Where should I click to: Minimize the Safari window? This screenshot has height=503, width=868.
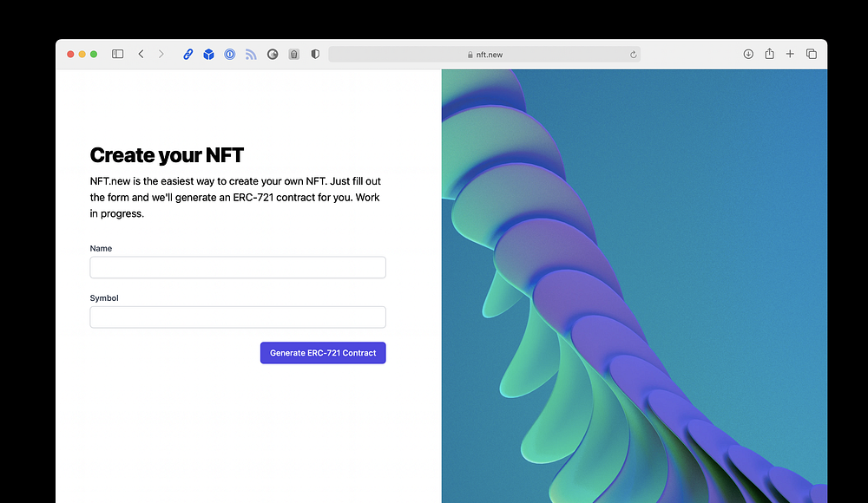82,55
